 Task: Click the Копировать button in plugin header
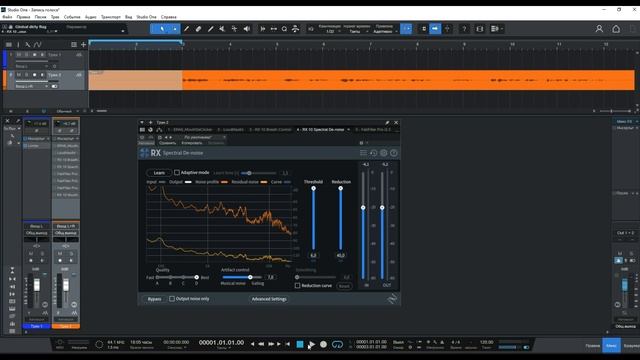[x=191, y=143]
